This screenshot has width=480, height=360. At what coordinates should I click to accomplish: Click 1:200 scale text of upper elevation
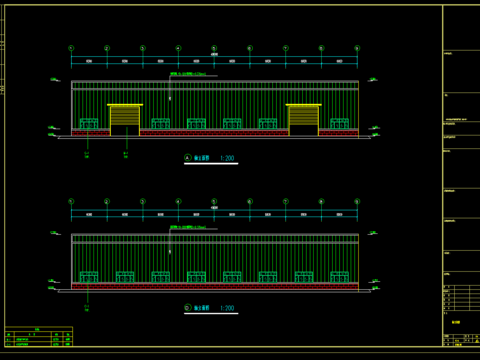coord(227,158)
